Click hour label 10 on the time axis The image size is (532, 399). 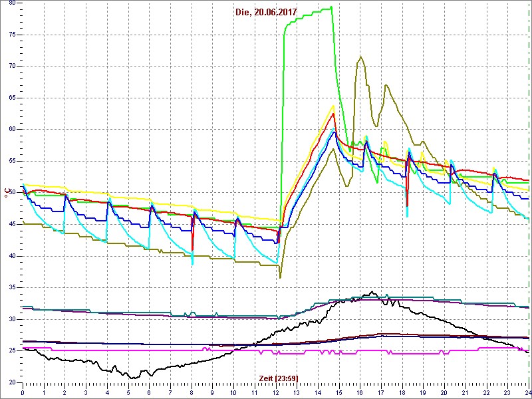click(x=233, y=393)
